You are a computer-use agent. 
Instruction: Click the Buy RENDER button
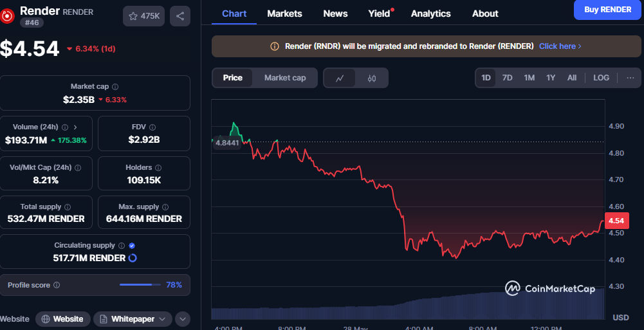(x=607, y=10)
